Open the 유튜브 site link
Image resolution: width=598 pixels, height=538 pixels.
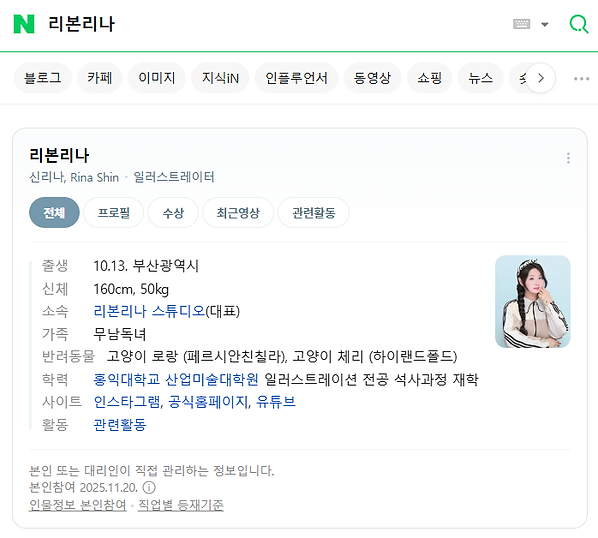pyautogui.click(x=276, y=402)
